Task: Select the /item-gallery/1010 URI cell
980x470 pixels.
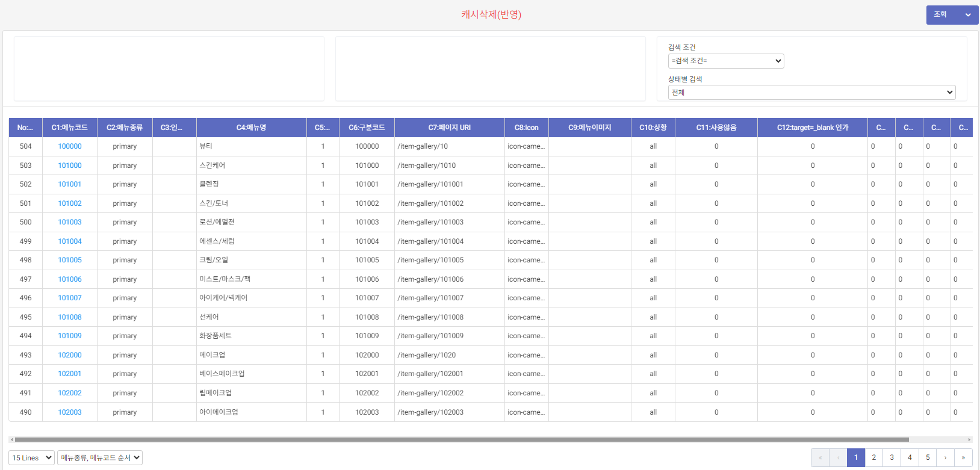Action: coord(450,165)
